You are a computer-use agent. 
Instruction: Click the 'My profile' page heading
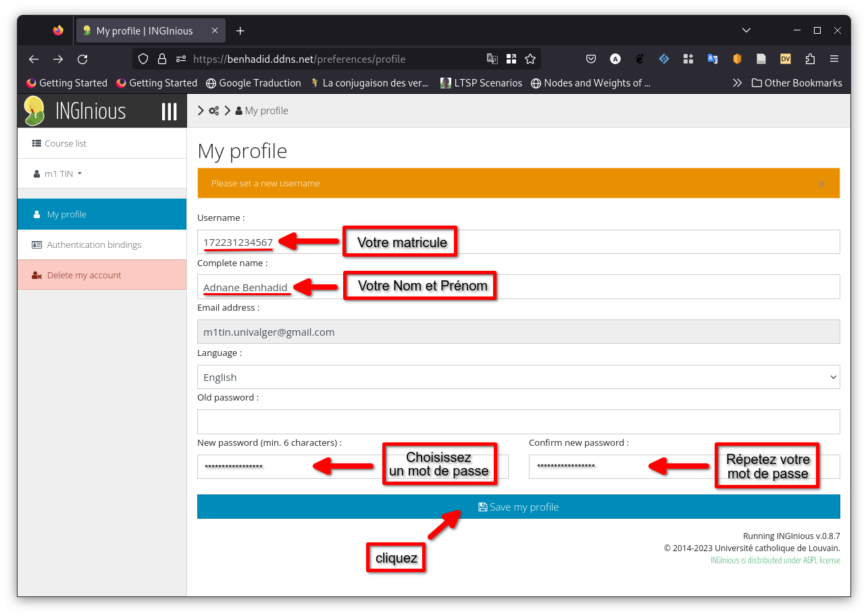click(242, 151)
